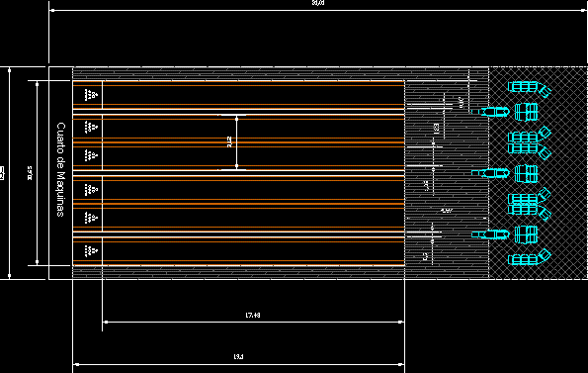Select the square cyan table beside bottom ball return
588x373 pixels.
(526, 234)
